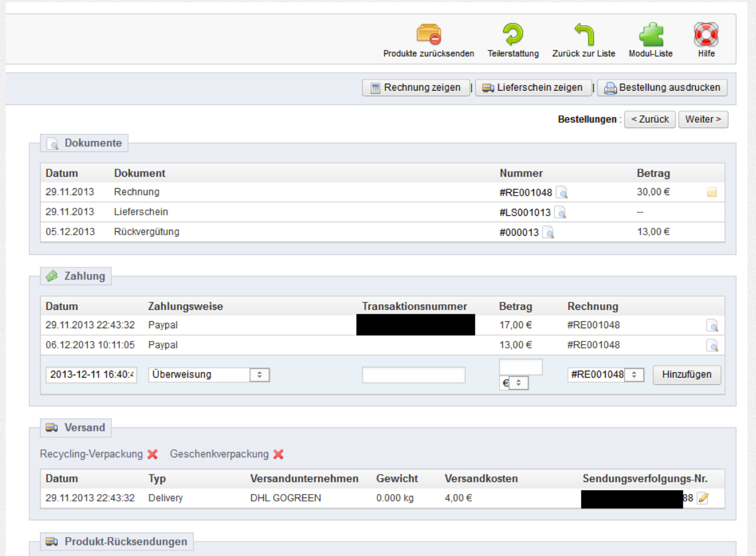Click the Teilerstattung label
Image resolution: width=756 pixels, height=556 pixels.
(513, 53)
